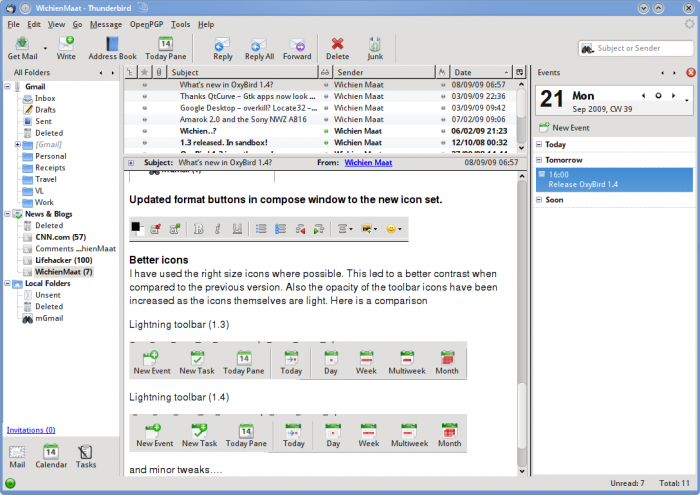Select the 16:00 Release OxyBird 1.4 event
700x495 pixels.
(614, 179)
